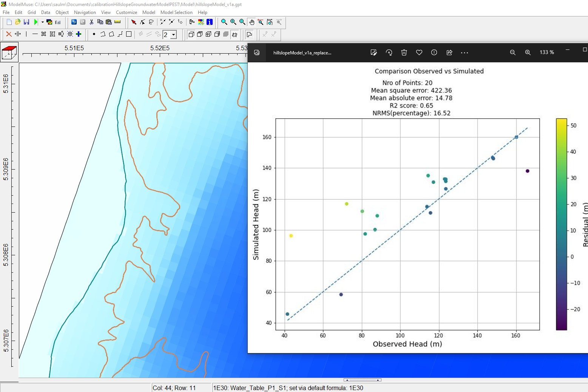Toggle grid visibility in the toolbar
Viewport: 588px width, 392px height.
[x=44, y=34]
